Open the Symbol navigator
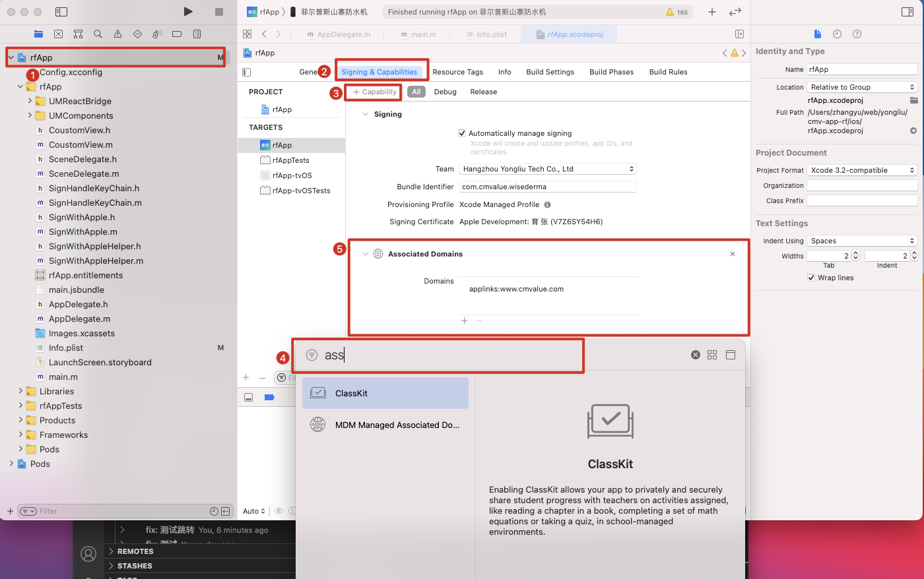 pos(78,34)
